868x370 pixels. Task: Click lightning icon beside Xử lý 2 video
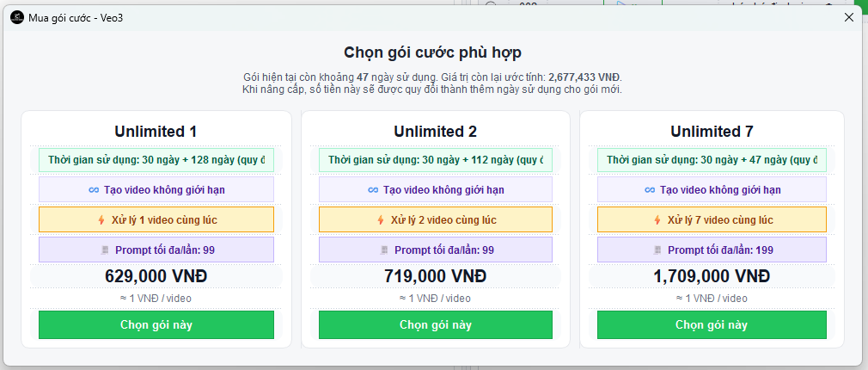381,220
